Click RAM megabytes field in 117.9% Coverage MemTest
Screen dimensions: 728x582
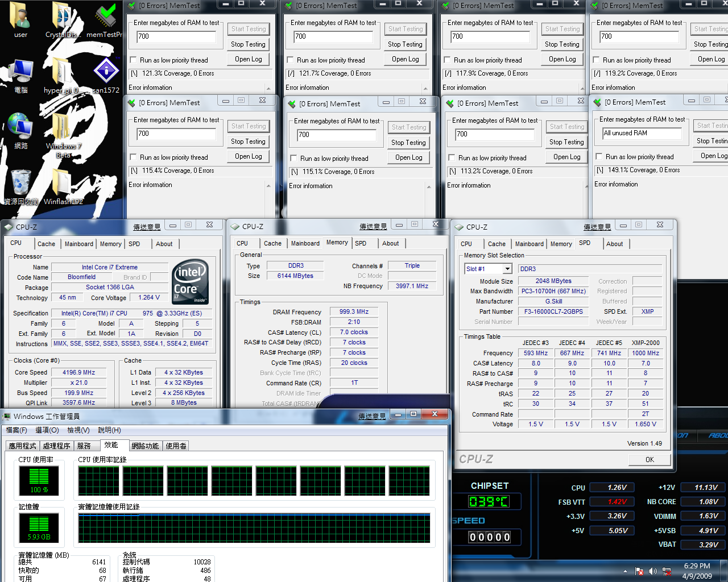click(x=490, y=36)
